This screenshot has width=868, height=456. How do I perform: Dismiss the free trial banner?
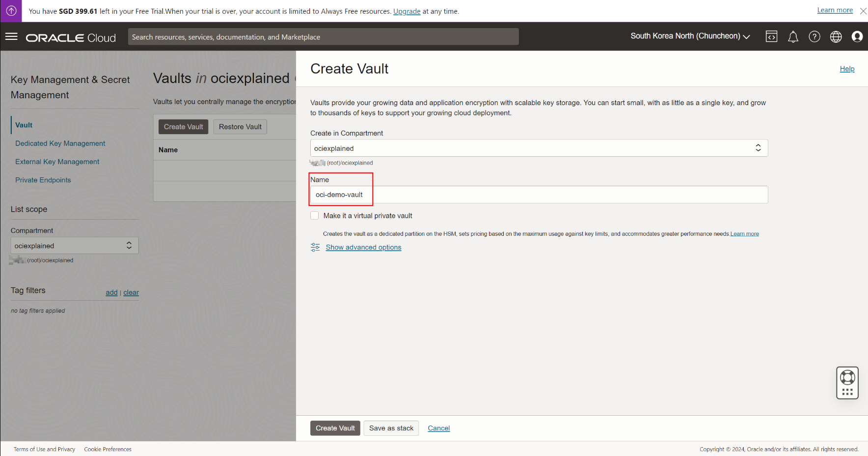coord(863,11)
